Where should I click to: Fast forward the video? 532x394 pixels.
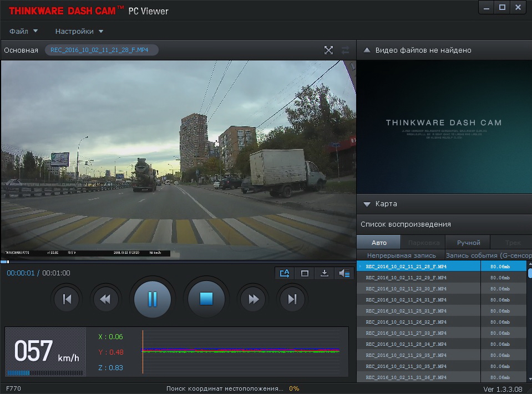point(253,299)
